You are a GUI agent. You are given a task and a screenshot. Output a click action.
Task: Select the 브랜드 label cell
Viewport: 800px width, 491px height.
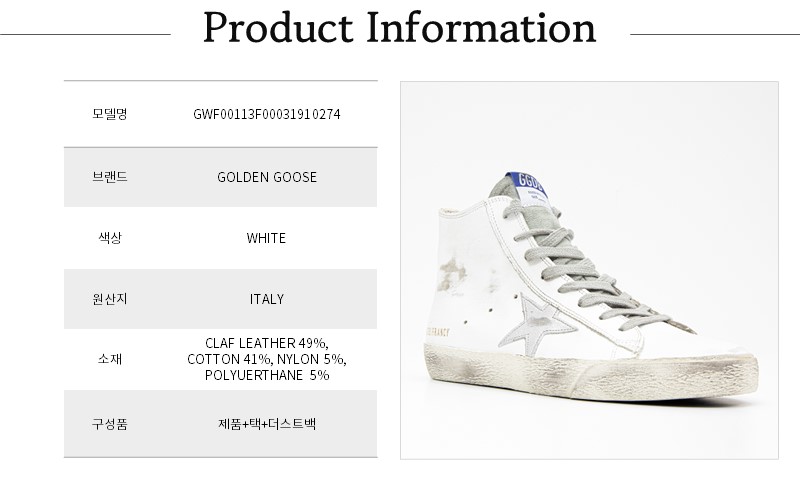pyautogui.click(x=109, y=177)
